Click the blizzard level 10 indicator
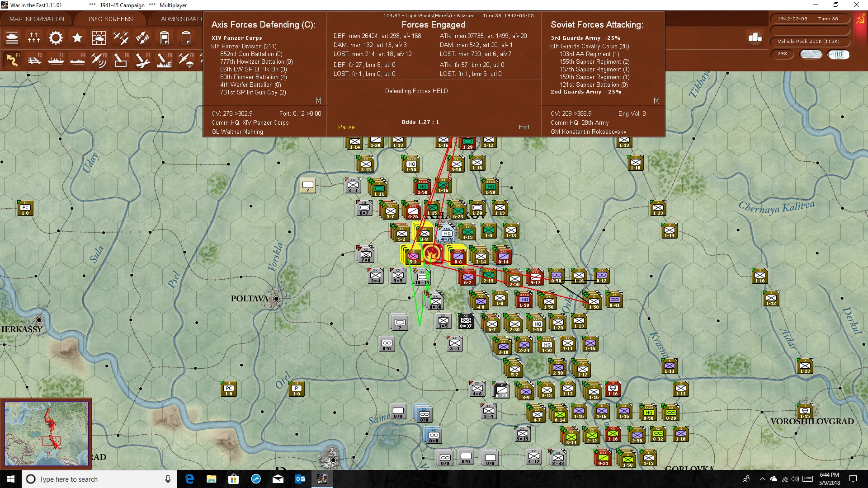 click(x=839, y=54)
